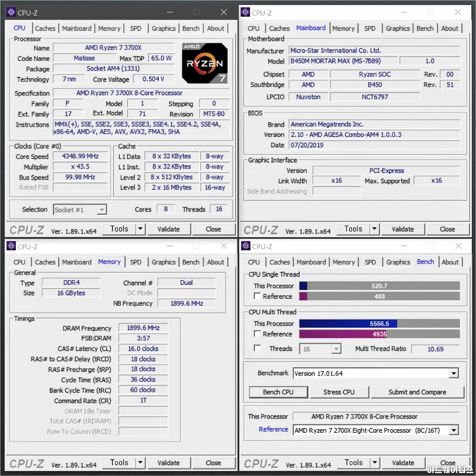Viewport: 476px width, 476px height.
Task: Click Validate in the Bench window
Action: tap(403, 463)
